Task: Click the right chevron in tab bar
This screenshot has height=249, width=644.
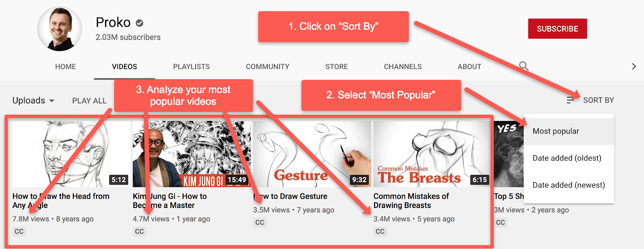Action: [x=634, y=66]
